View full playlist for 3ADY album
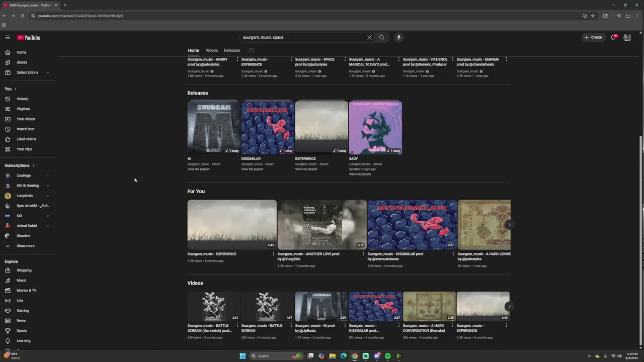The image size is (644, 362). pos(360,174)
